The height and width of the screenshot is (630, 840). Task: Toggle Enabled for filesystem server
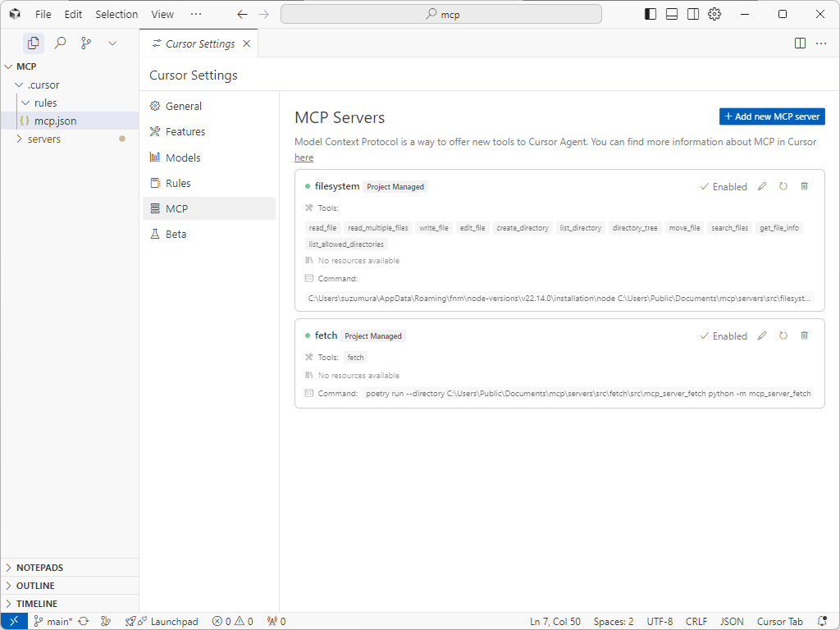click(x=724, y=186)
